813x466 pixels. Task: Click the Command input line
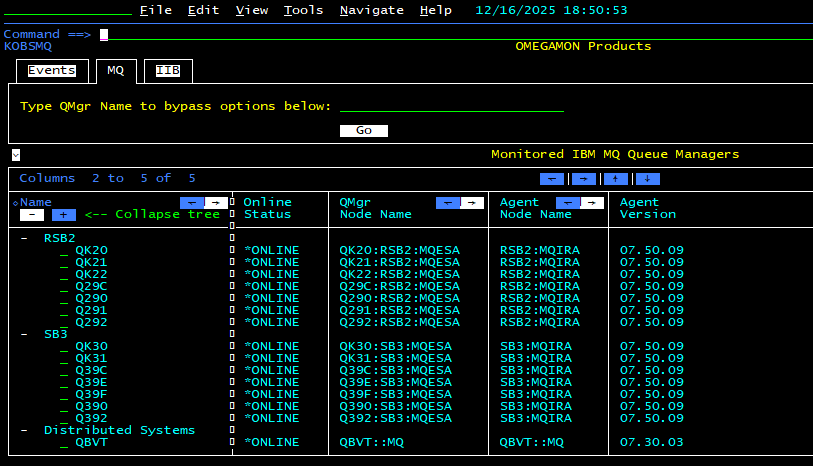400,34
